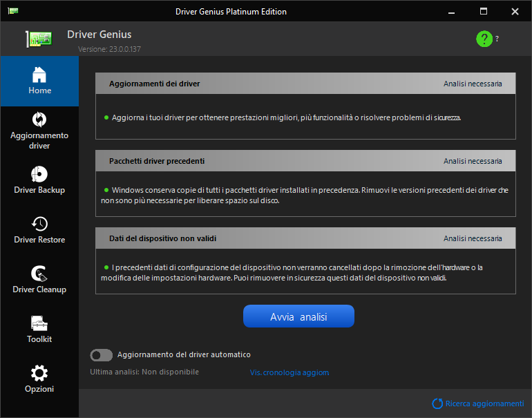The image size is (532, 418).
Task: Start the scan with Avvia analisi
Action: click(298, 316)
